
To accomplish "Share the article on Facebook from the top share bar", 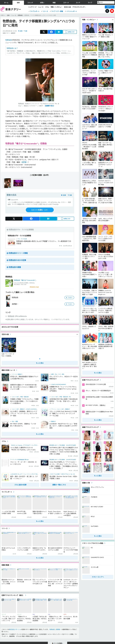I will [x=51, y=32].
